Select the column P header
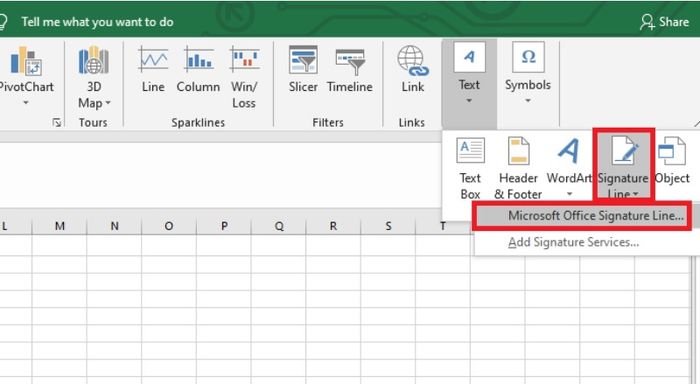Screen dimensions: 700x384 click(224, 226)
